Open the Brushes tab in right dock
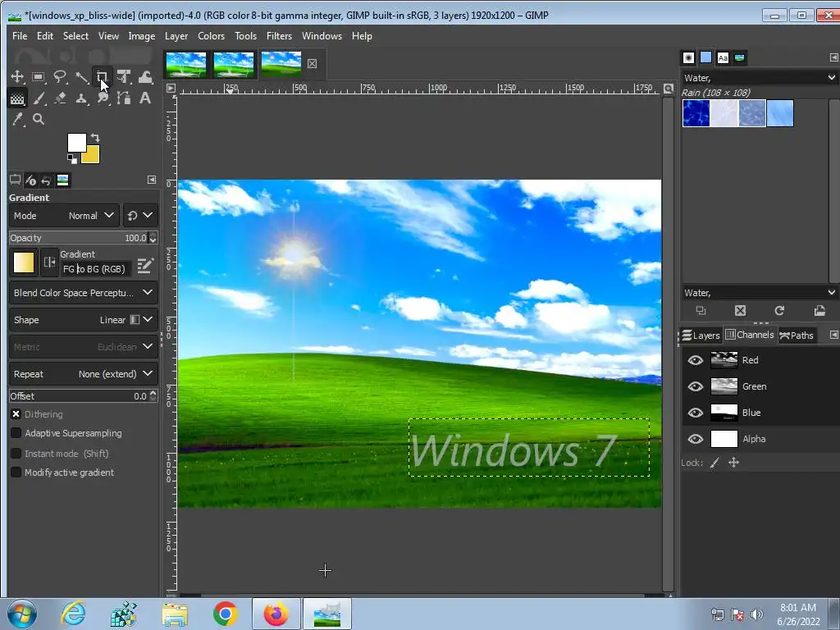 pos(689,57)
